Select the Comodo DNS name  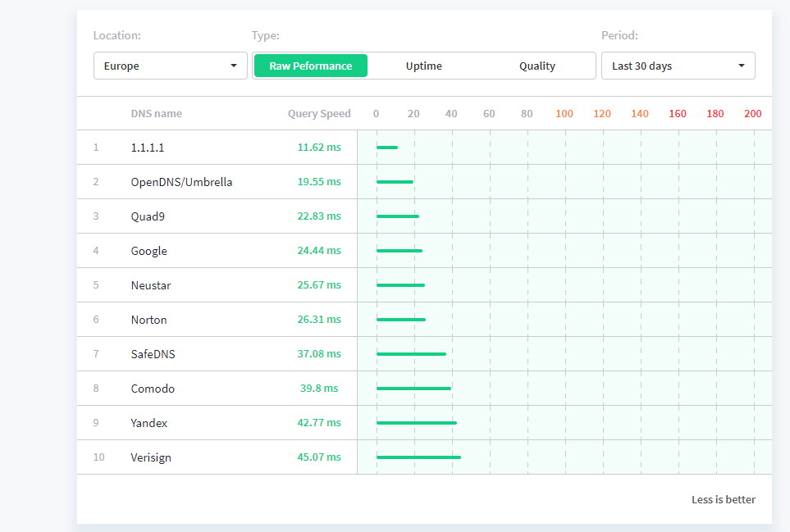[153, 389]
